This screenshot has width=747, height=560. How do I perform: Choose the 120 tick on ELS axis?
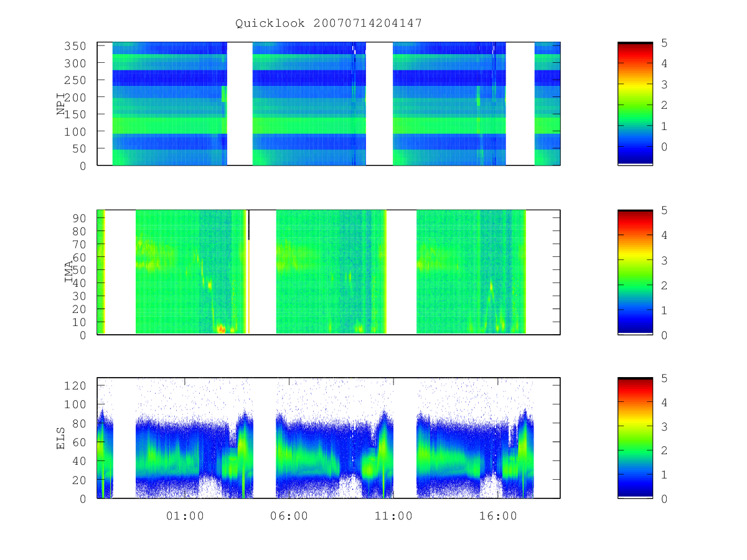tap(75, 386)
